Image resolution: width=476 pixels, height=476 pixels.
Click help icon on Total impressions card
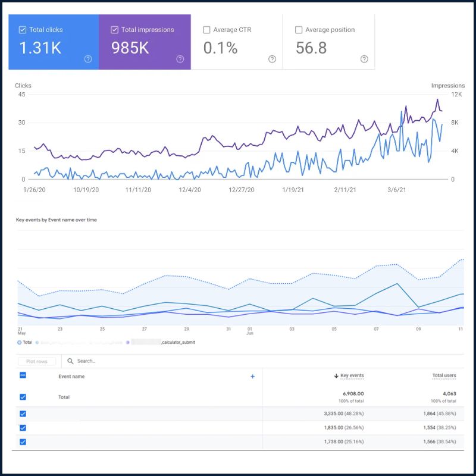point(180,59)
